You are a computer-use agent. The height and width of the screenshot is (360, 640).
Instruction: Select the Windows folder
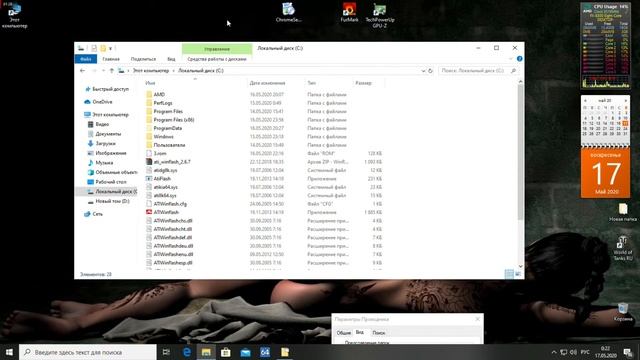pyautogui.click(x=163, y=137)
